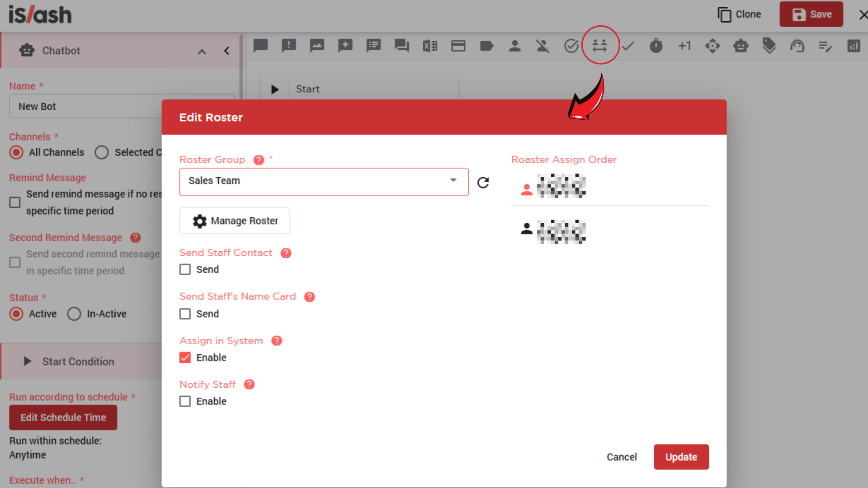Check the Send Staff Contact checkbox
This screenshot has width=868, height=488.
coord(185,270)
